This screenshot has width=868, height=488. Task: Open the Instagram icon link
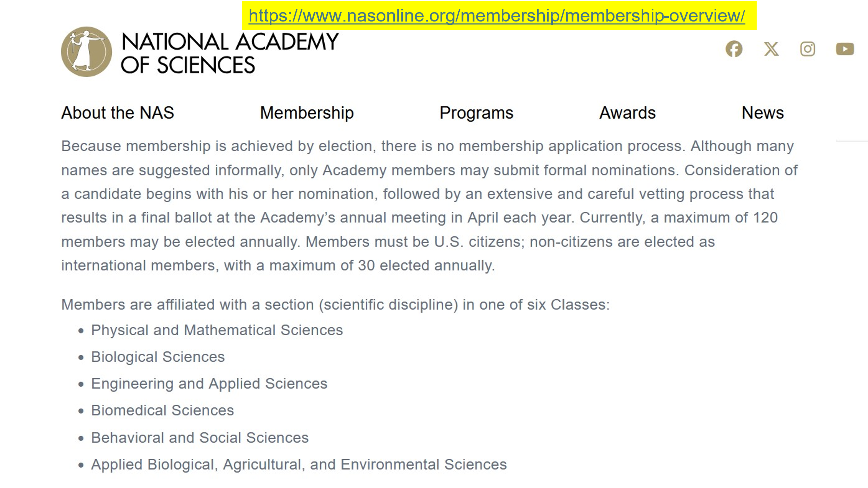click(x=808, y=49)
